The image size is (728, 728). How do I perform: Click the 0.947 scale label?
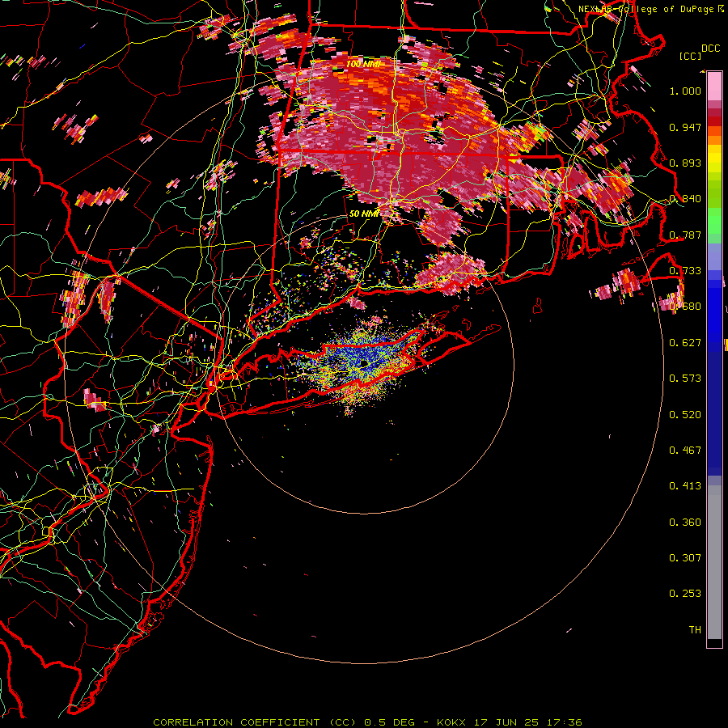(x=685, y=127)
